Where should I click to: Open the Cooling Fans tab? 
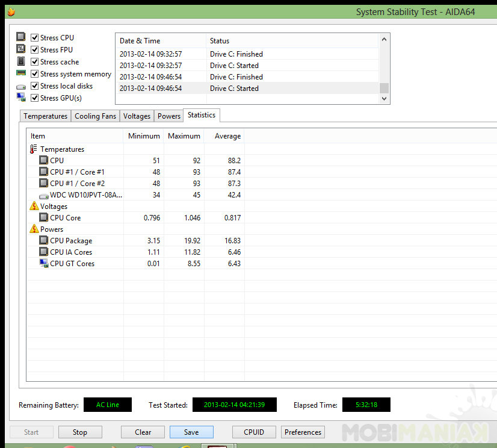click(x=96, y=116)
